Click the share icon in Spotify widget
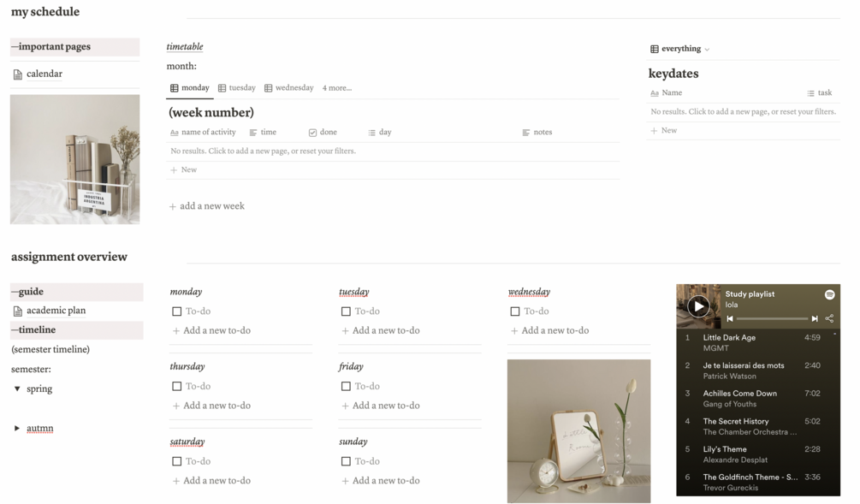This screenshot has width=860, height=504. point(829,318)
